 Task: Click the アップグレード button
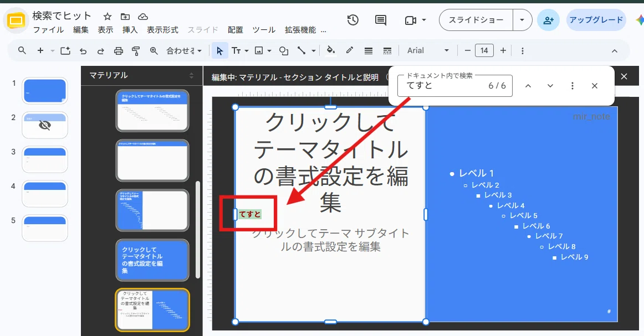tap(596, 20)
